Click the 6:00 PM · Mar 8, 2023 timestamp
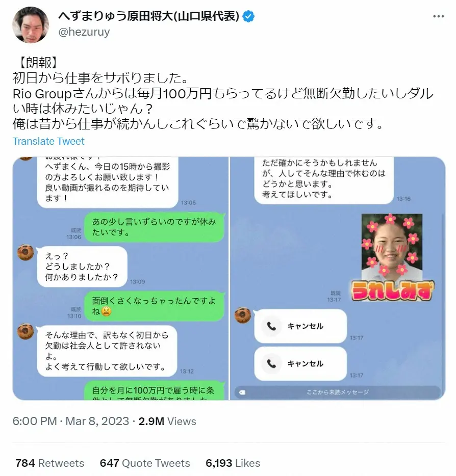 point(71,421)
